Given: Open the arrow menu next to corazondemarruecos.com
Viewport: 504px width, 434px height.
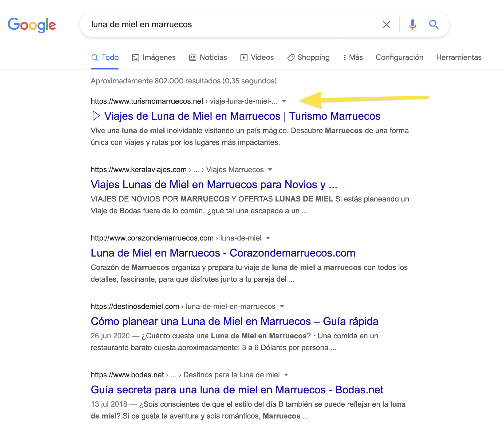Looking at the screenshot, I should (x=268, y=238).
